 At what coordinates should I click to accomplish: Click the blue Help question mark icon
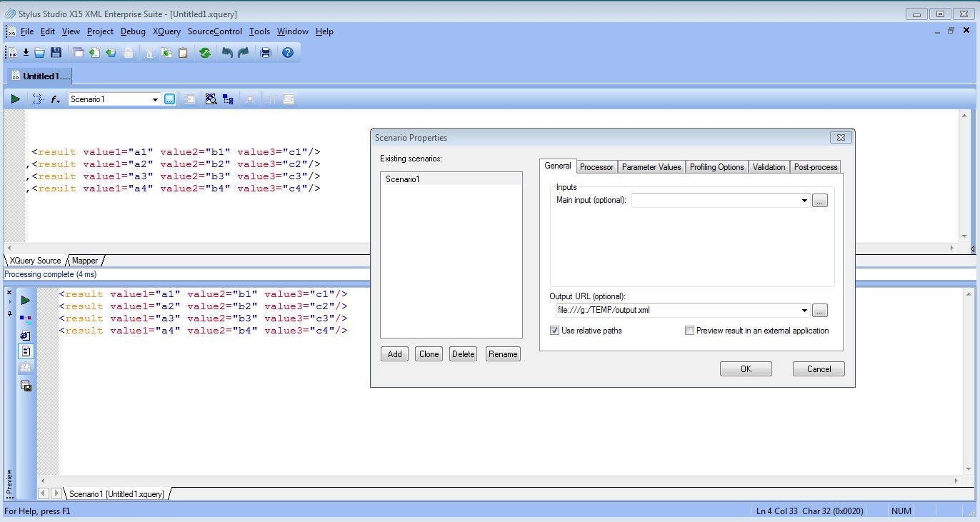(288, 53)
